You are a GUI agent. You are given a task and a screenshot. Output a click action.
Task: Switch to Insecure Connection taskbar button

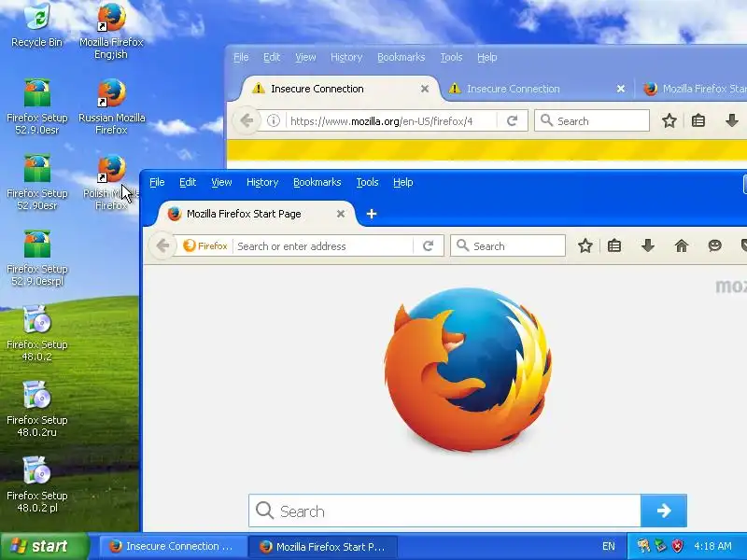pos(173,546)
